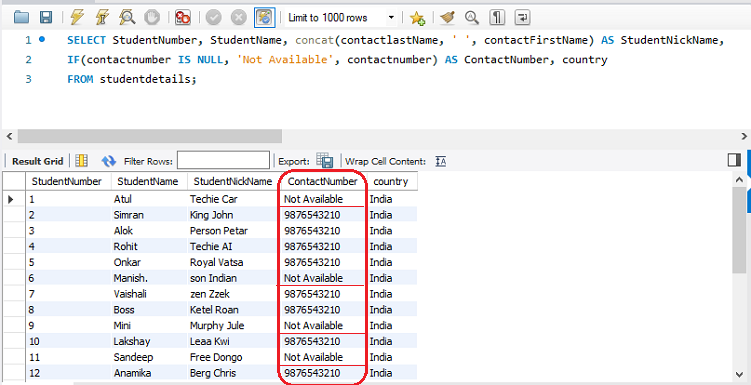Image resolution: width=751 pixels, height=385 pixels.
Task: Select contact number in Anamika's row
Action: (x=323, y=373)
